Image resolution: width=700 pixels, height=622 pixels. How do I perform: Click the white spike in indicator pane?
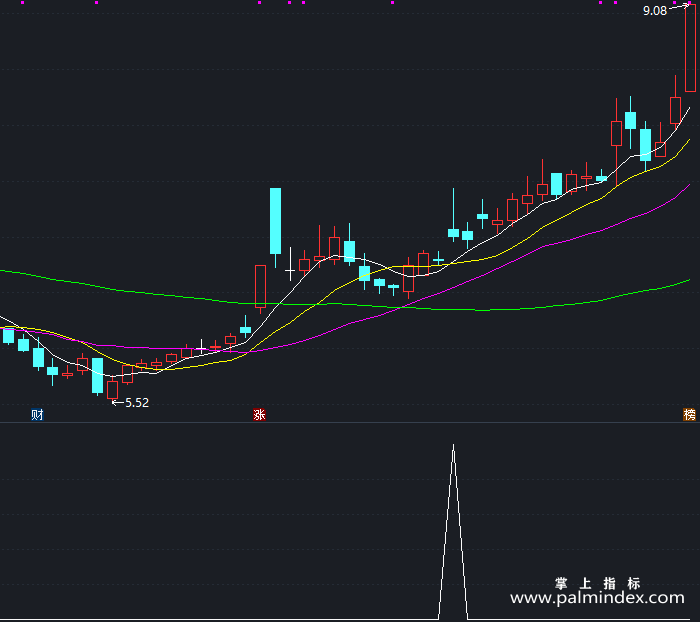point(453,531)
